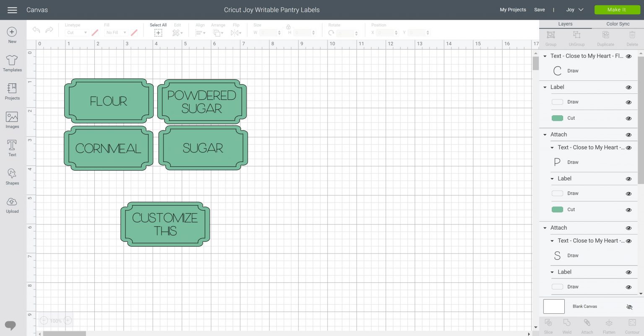Click the Make It button
This screenshot has width=644, height=336.
[x=617, y=10]
